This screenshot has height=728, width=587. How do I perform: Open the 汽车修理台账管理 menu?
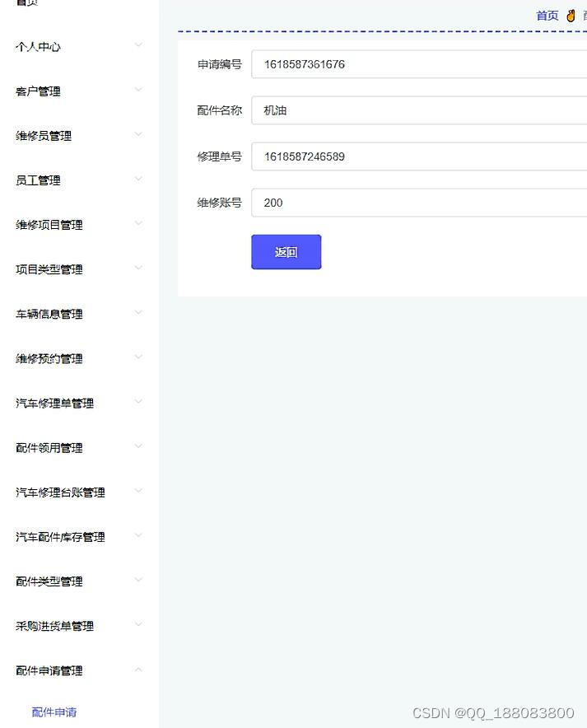click(x=60, y=492)
